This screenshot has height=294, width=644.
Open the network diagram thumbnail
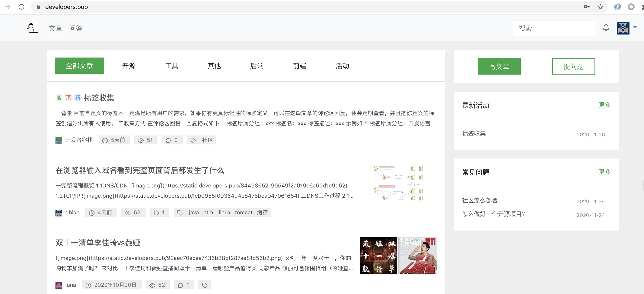(x=398, y=183)
